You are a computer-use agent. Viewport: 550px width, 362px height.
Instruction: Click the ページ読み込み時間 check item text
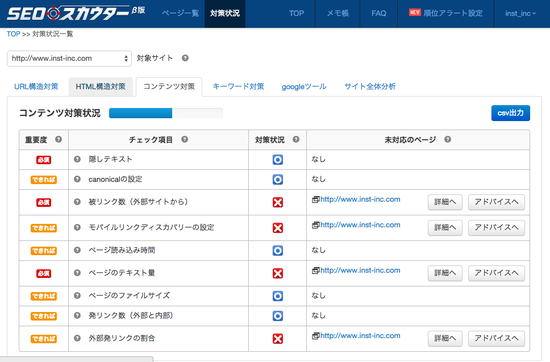point(122,250)
